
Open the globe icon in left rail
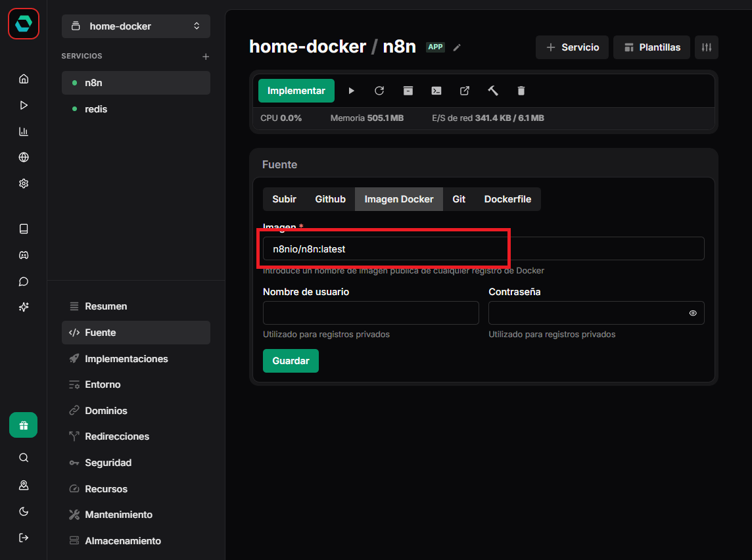point(24,157)
